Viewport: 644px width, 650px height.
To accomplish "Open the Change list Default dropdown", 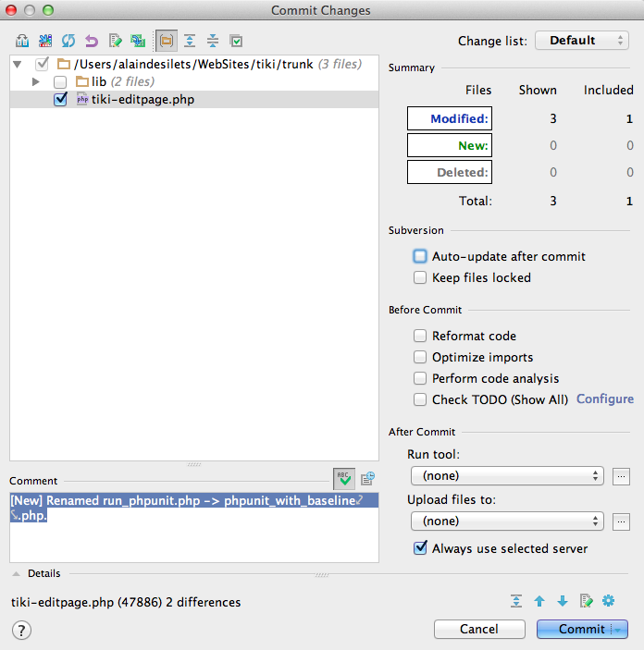I will (582, 40).
